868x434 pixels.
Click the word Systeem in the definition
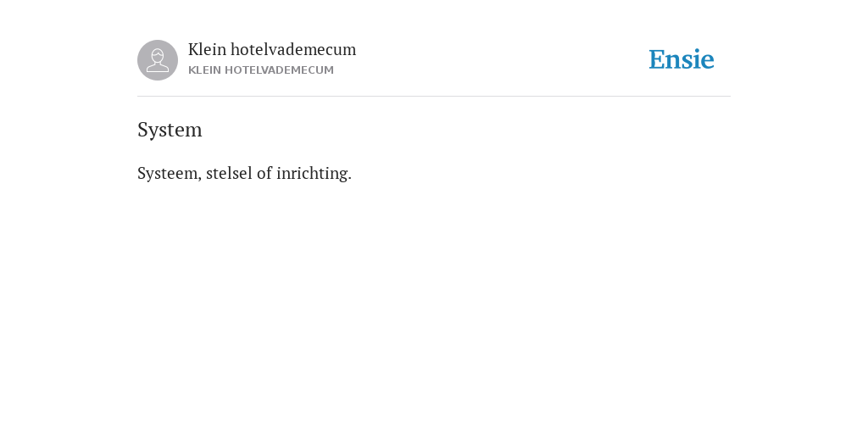pyautogui.click(x=169, y=173)
